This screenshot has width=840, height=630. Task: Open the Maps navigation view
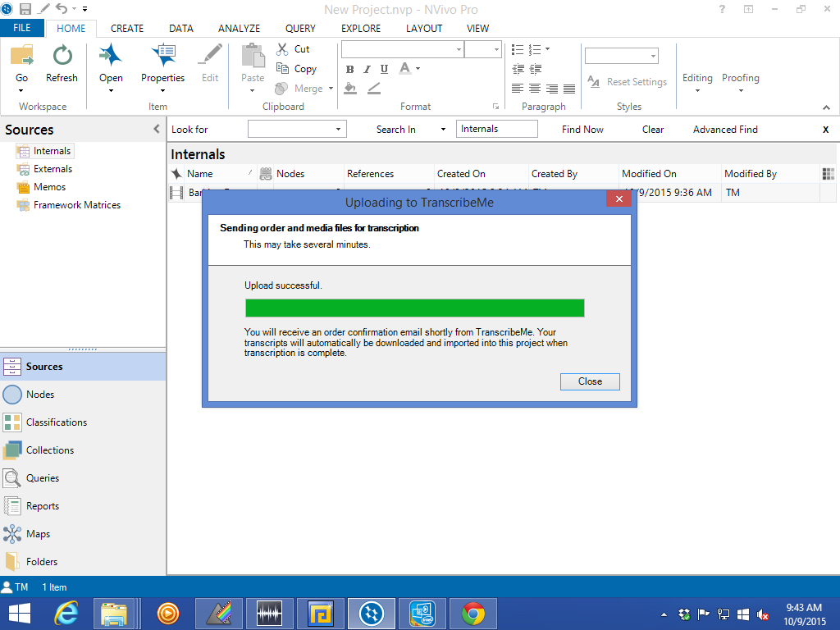click(x=38, y=534)
